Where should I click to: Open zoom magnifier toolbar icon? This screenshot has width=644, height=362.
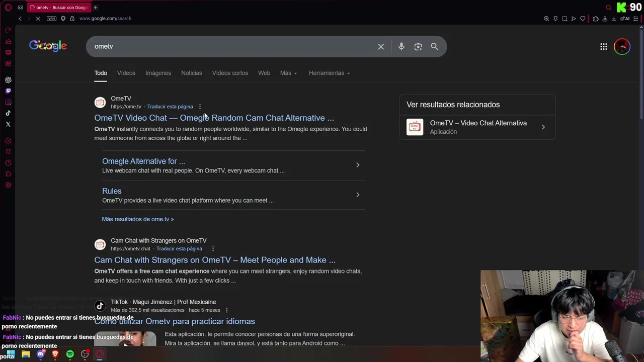[x=546, y=19]
